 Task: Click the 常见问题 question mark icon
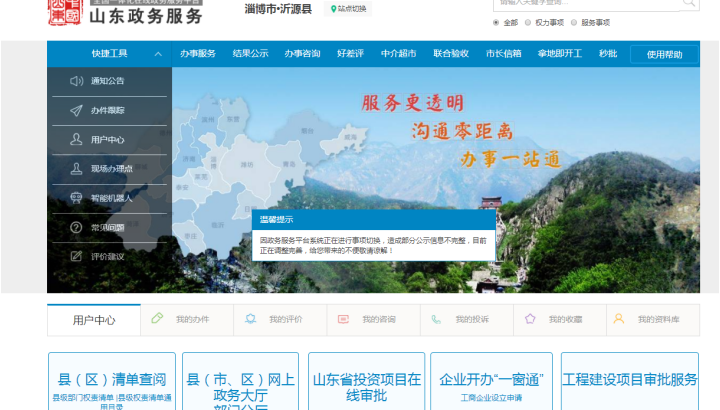(x=77, y=228)
